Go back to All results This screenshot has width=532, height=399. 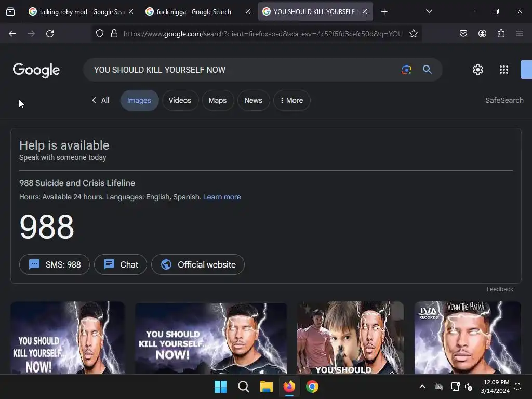tap(100, 100)
